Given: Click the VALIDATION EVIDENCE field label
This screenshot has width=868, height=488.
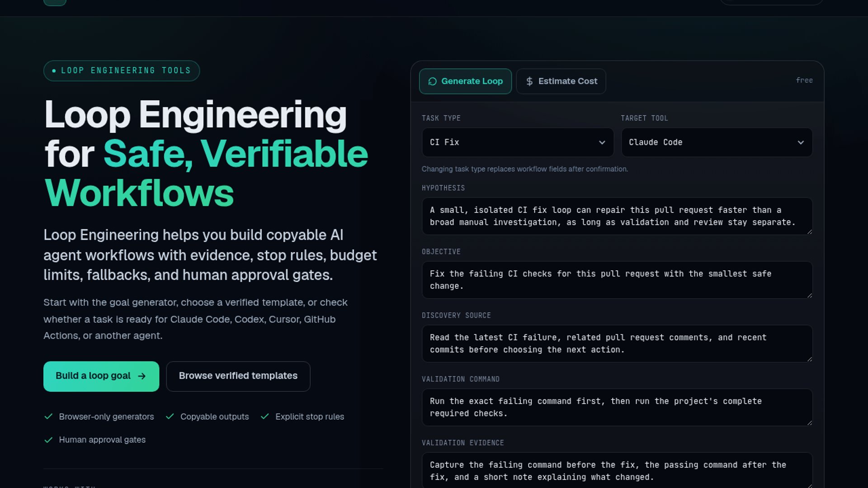Looking at the screenshot, I should [462, 443].
